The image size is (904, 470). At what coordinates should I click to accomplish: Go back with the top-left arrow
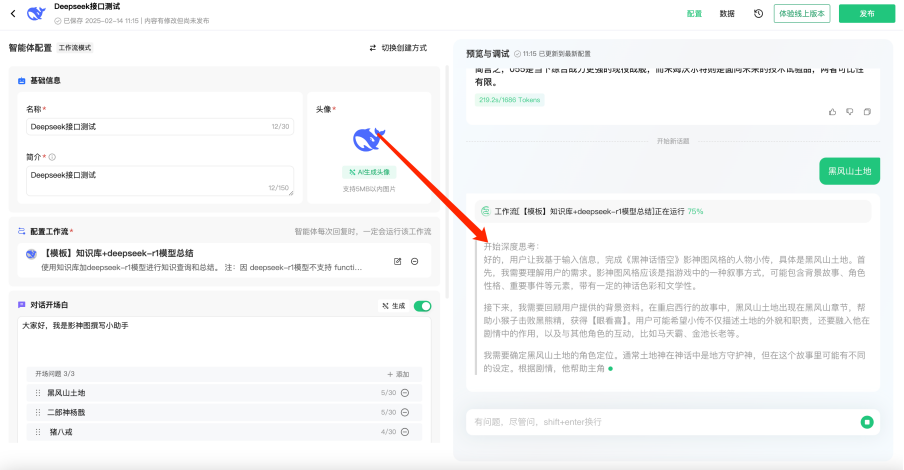point(13,13)
